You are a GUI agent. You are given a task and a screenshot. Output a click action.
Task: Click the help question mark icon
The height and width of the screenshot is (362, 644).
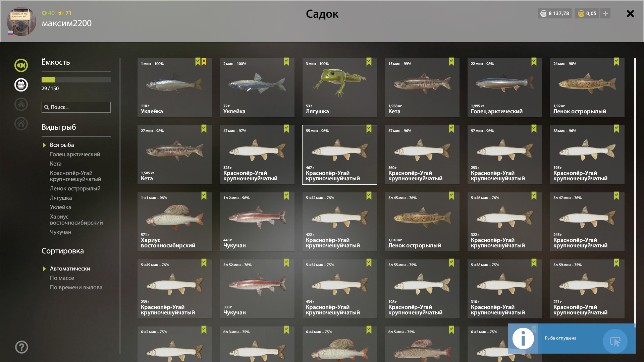point(21,347)
